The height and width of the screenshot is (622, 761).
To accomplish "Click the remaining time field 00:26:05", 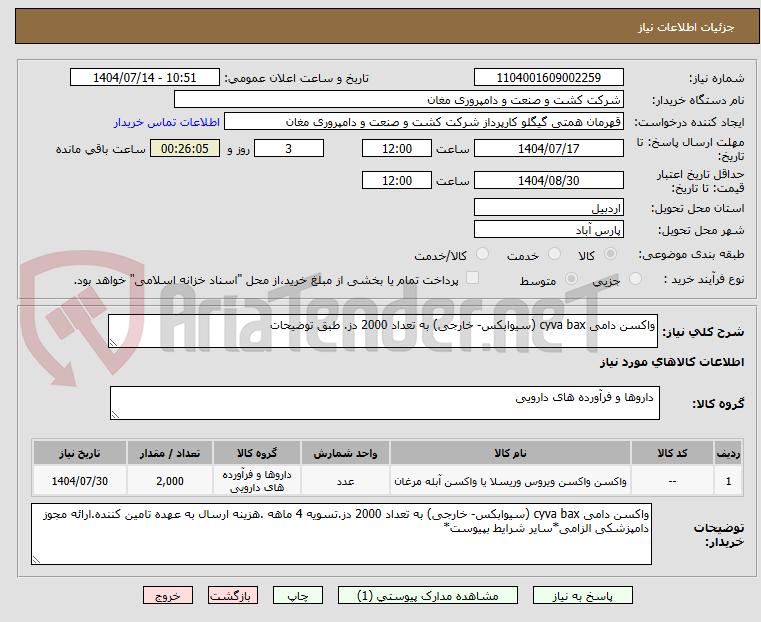I will [185, 148].
